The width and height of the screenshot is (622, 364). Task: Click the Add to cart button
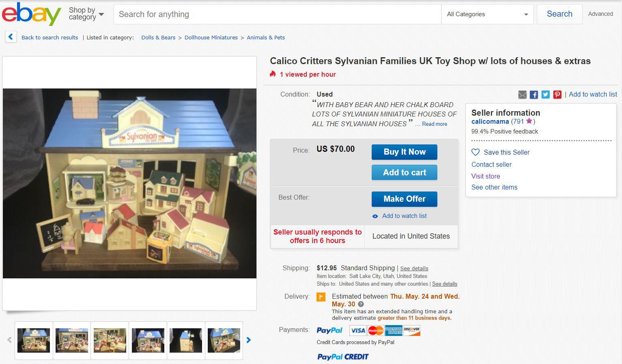[x=405, y=172]
